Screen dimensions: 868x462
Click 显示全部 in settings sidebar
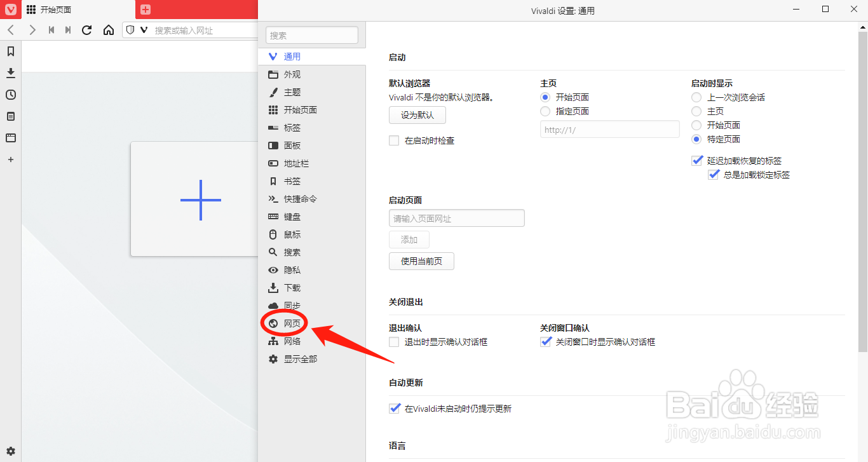click(x=312, y=359)
